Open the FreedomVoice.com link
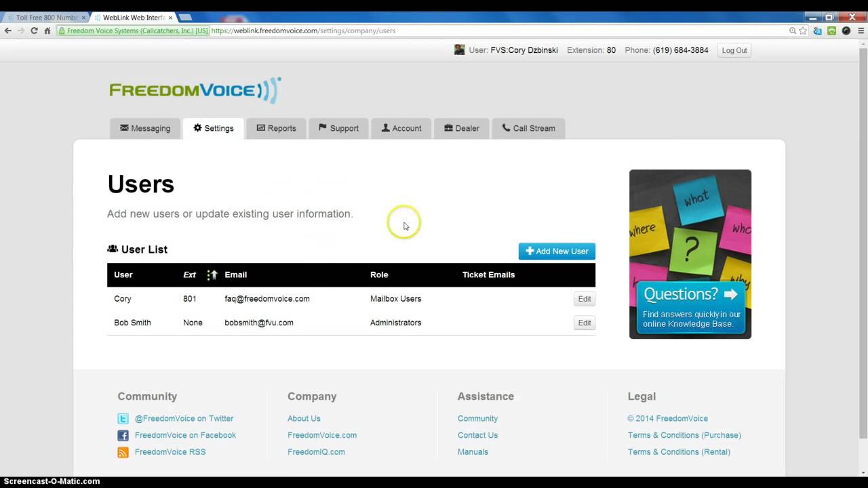Screen dimensions: 868x488 click(x=322, y=435)
